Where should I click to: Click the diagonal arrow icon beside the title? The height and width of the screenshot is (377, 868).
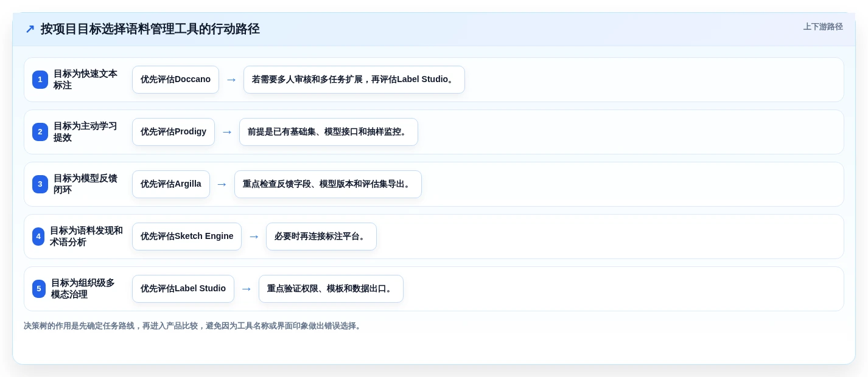[x=30, y=29]
